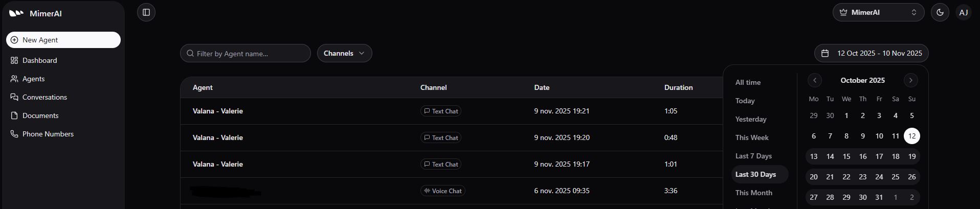Select the Today date preset
The width and height of the screenshot is (980, 209).
745,101
